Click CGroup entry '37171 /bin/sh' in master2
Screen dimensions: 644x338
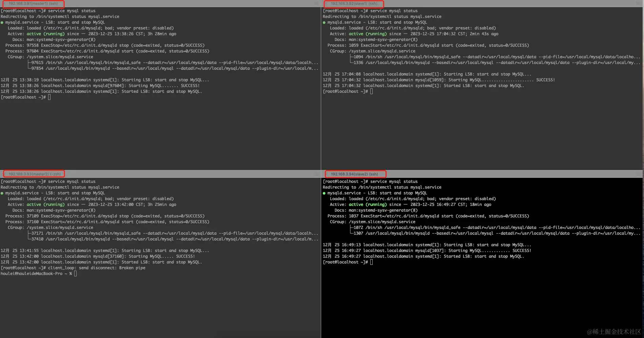(x=173, y=233)
